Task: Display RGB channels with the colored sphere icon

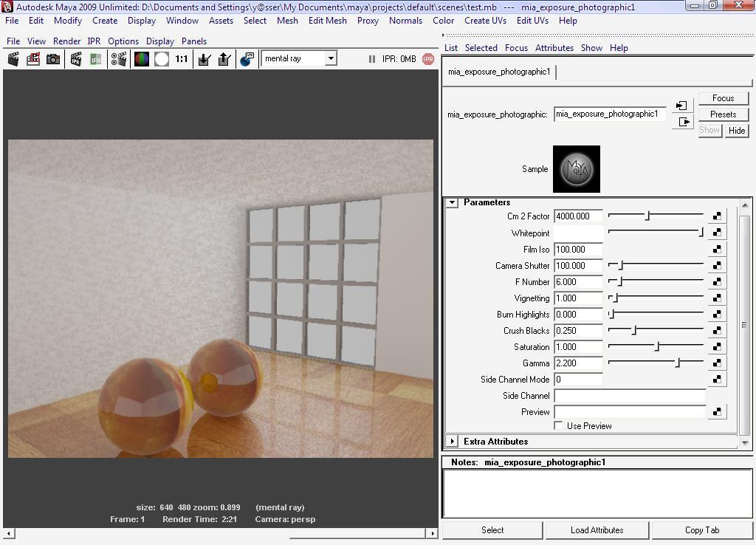Action: pyautogui.click(x=142, y=59)
